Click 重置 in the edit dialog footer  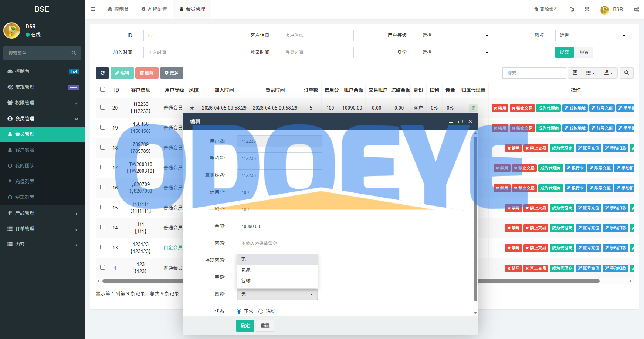coord(265,326)
